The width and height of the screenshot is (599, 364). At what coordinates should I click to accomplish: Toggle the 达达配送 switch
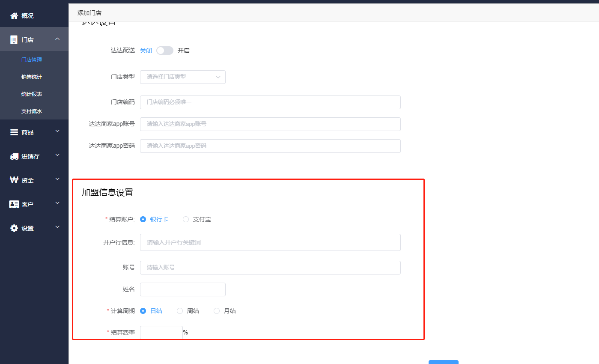[x=165, y=51]
